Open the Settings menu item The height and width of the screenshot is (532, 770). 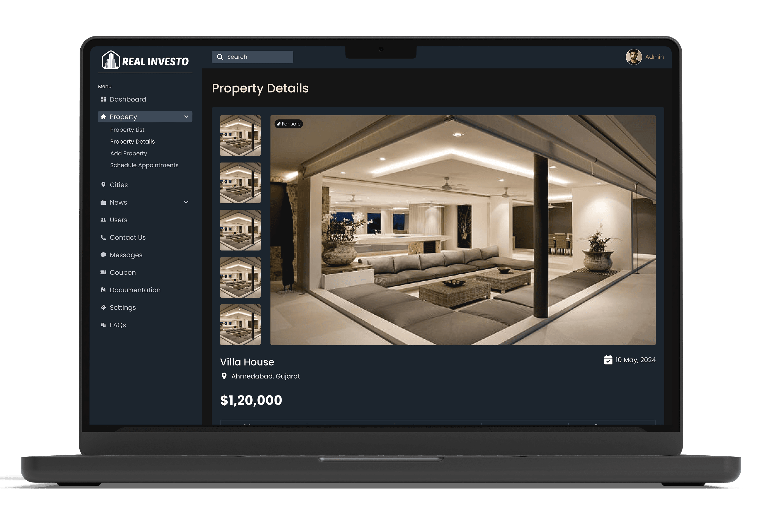(123, 308)
